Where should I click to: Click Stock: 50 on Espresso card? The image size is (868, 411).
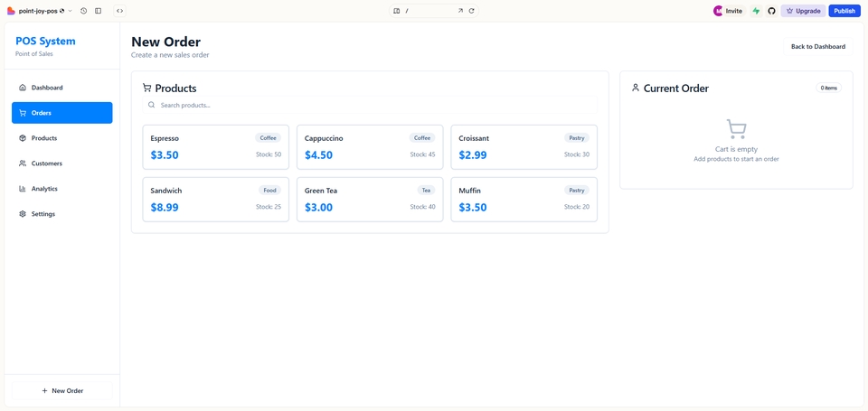[x=269, y=154]
